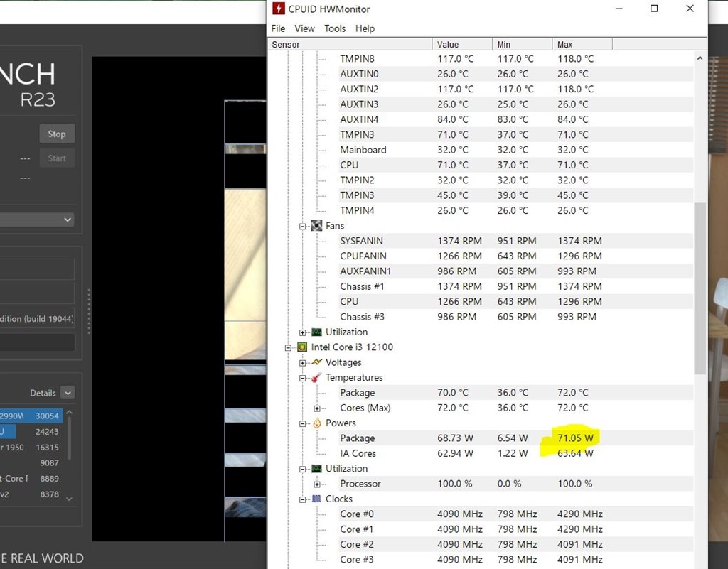The image size is (728, 569).
Task: Click the HWMonitor vertical scrollbar thumb
Action: [x=700, y=288]
